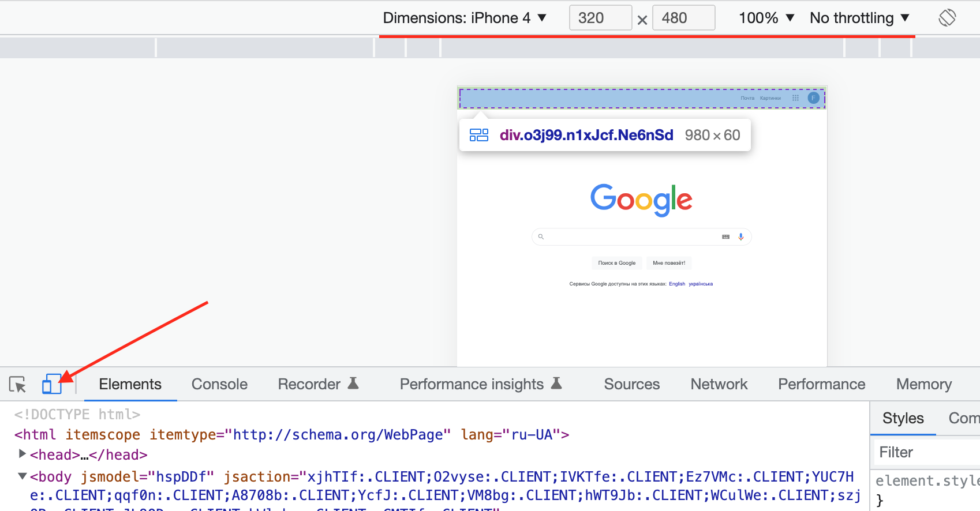Click the height field showing 480

[x=683, y=18]
